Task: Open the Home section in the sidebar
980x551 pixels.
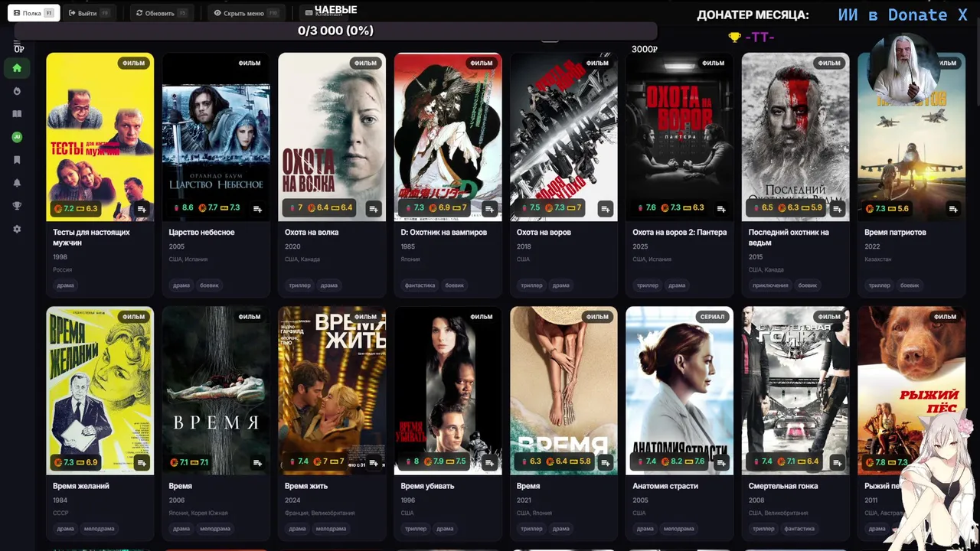Action: (17, 68)
